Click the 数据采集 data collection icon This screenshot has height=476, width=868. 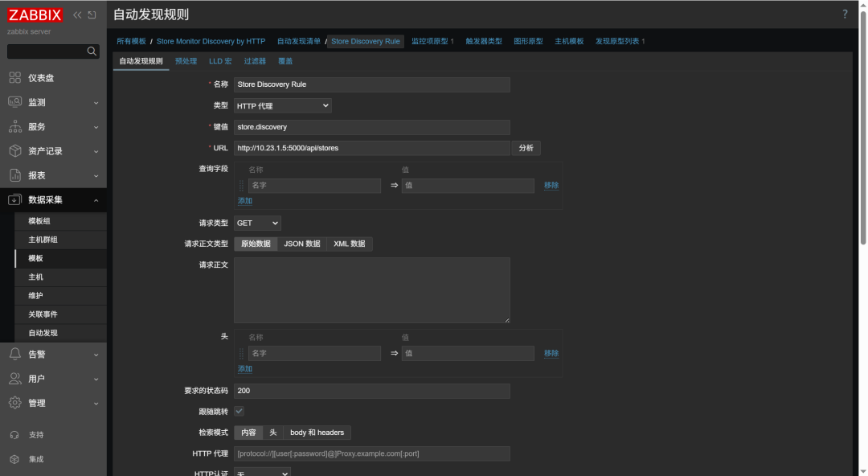tap(15, 199)
